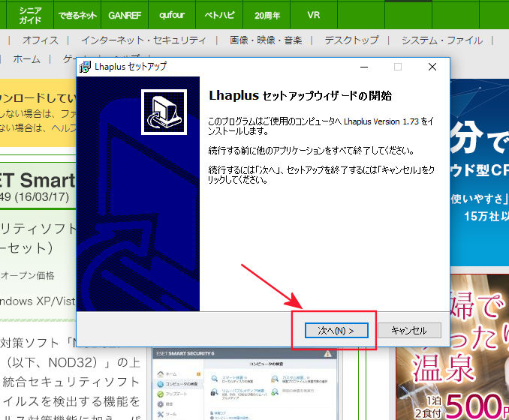Click the キャンセル button in setup wizard
Viewport: 509px width, 420px height.
pos(409,331)
